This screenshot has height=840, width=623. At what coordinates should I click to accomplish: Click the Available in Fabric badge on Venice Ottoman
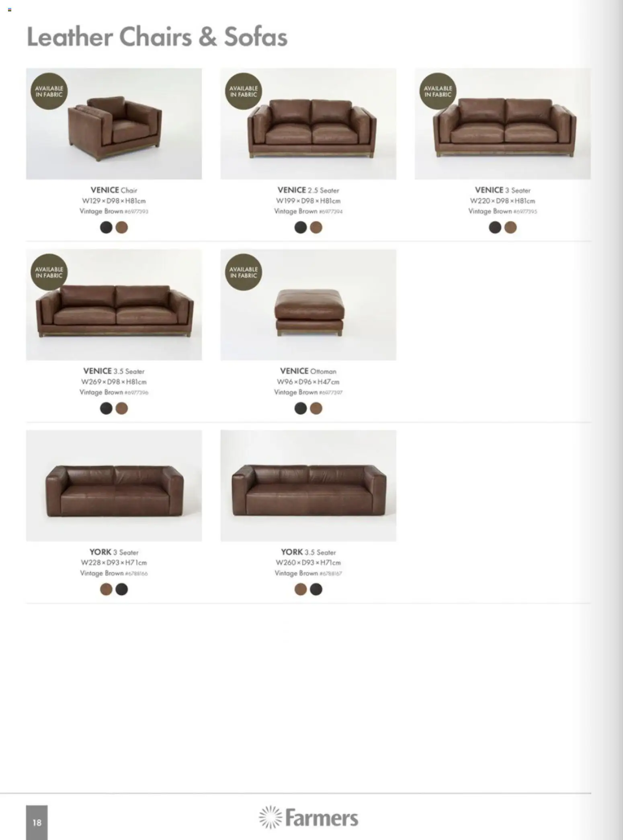pyautogui.click(x=244, y=272)
